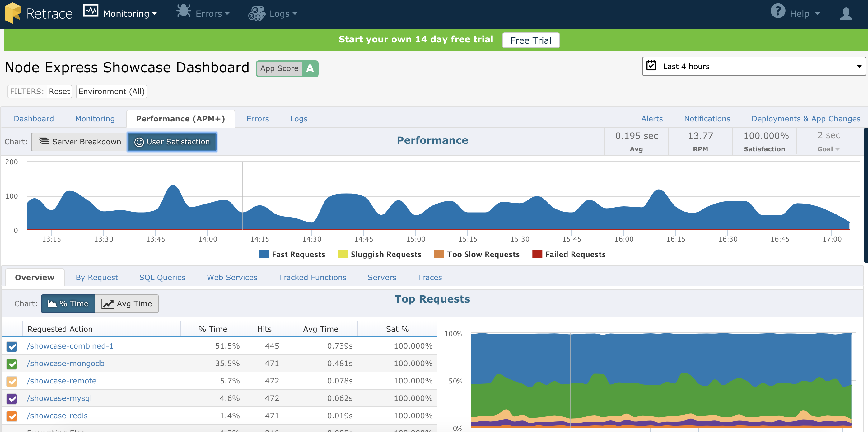Click the Retrace logo icon
Image resolution: width=868 pixels, height=432 pixels.
[x=13, y=13]
